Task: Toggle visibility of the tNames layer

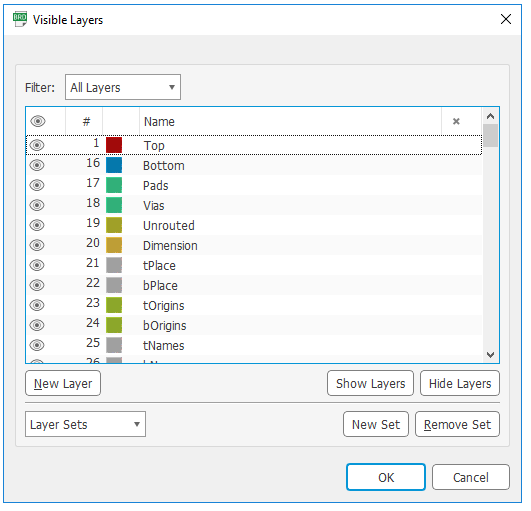Action: tap(37, 345)
